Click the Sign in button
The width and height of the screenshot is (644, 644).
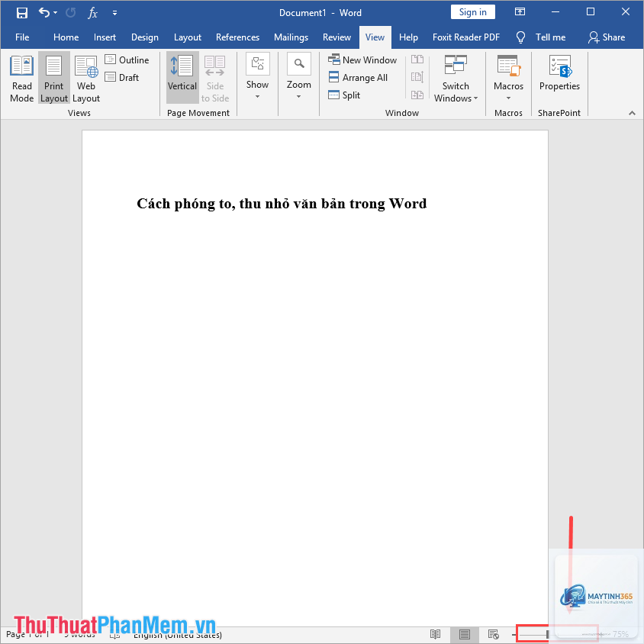click(473, 12)
